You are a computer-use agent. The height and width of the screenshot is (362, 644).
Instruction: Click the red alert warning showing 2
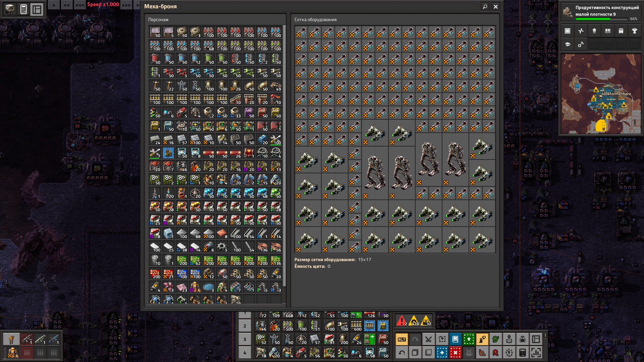[x=401, y=320]
